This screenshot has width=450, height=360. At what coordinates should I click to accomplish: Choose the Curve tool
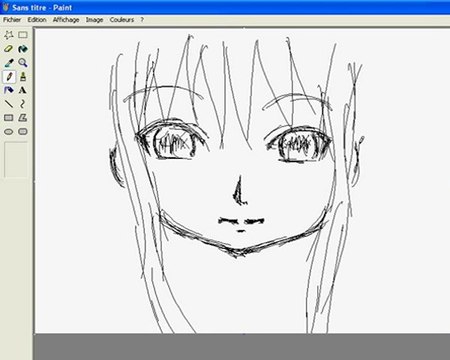pyautogui.click(x=23, y=104)
